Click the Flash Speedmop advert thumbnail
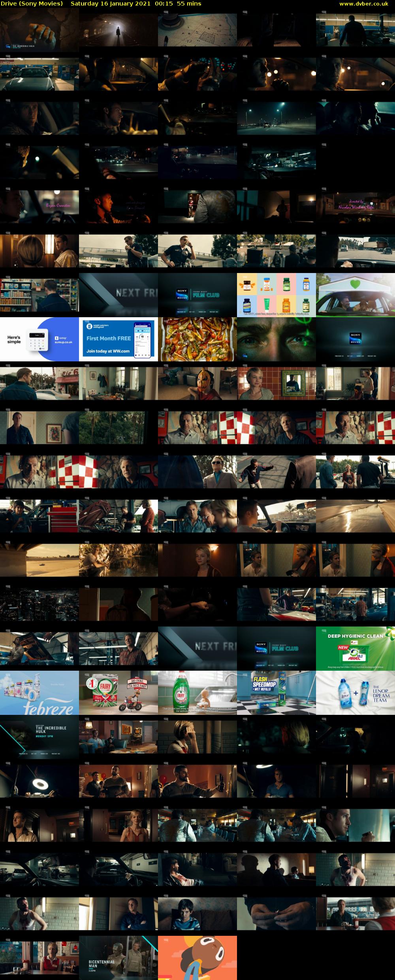Viewport: 395px width, 980px height. pos(276,693)
